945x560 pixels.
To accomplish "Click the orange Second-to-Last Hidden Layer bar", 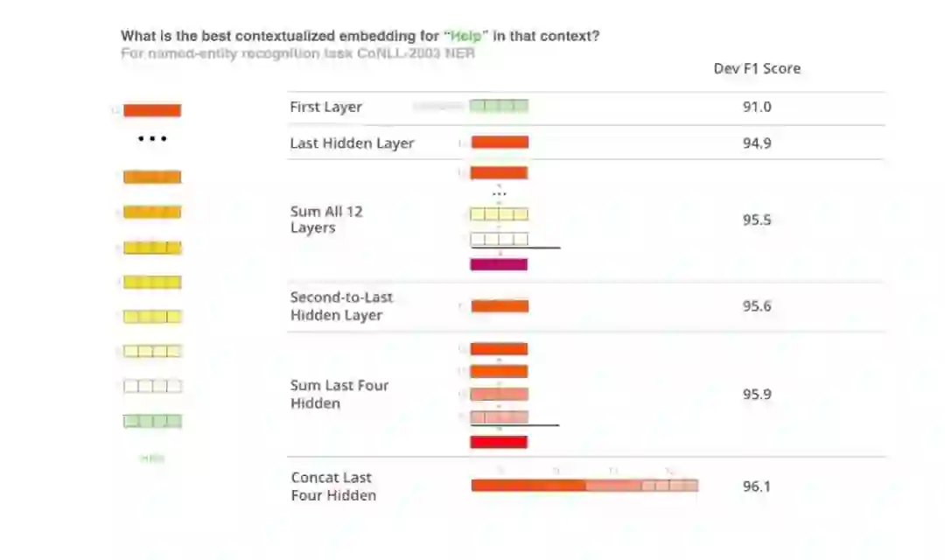I will 500,306.
